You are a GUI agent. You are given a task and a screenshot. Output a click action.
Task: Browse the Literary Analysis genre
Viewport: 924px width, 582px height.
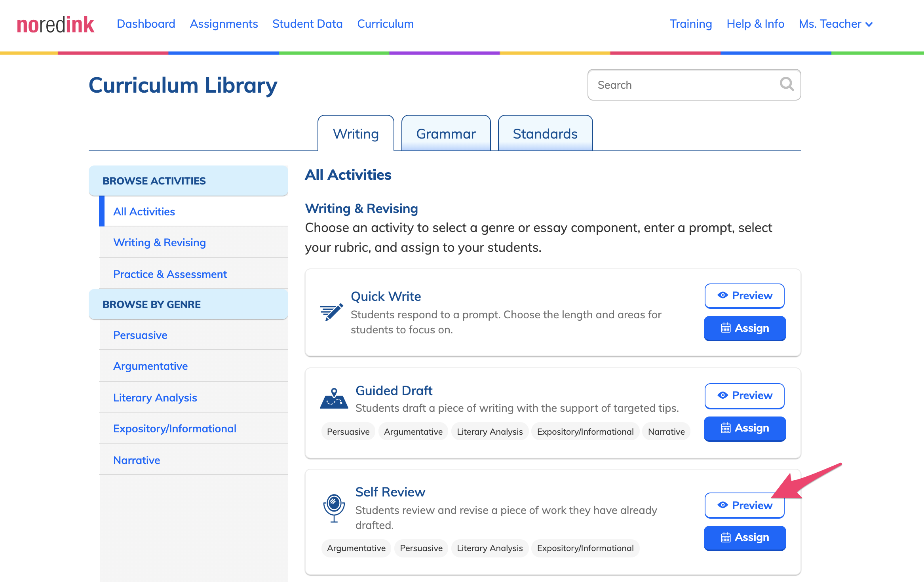(194, 398)
